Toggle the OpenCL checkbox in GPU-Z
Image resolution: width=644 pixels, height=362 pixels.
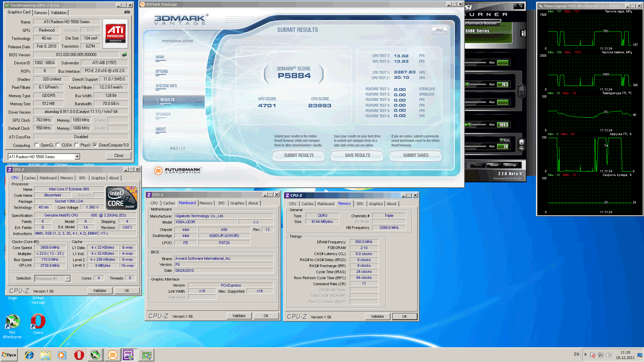37,145
